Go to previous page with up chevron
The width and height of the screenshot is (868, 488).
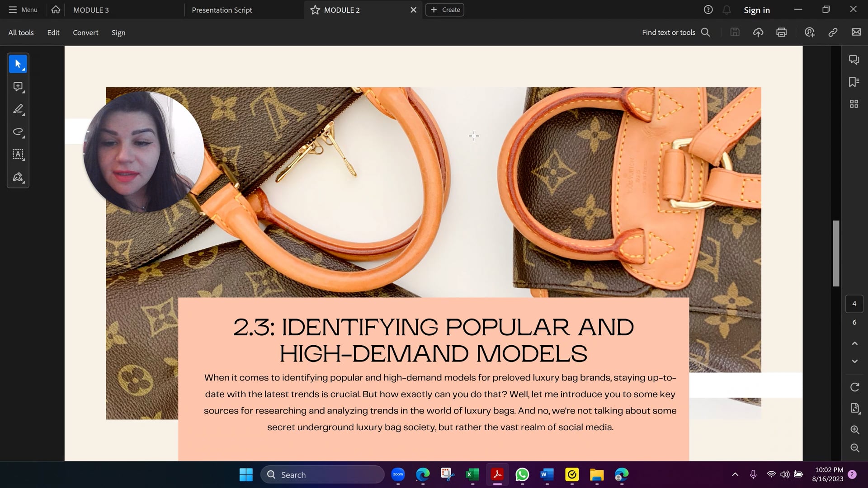855,343
